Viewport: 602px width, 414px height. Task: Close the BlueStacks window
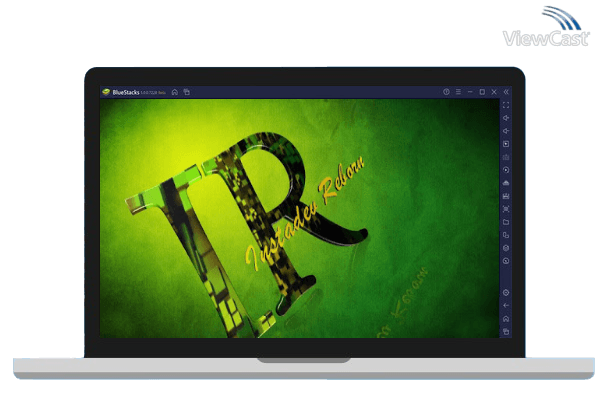click(x=494, y=92)
